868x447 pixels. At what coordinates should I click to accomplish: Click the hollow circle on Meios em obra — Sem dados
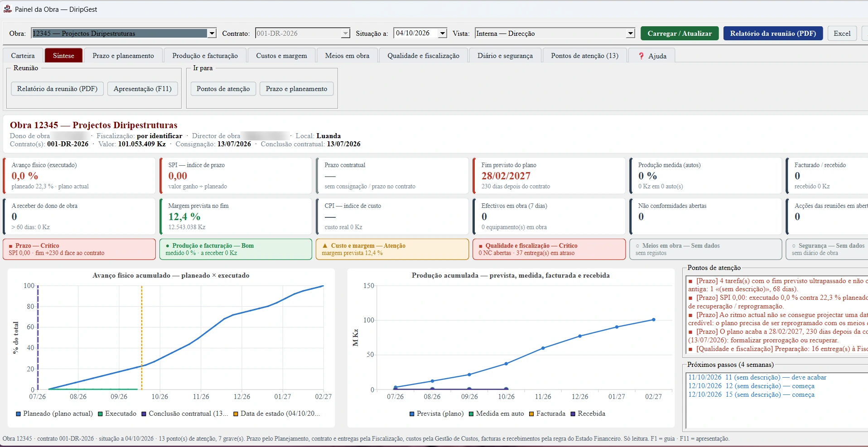tap(637, 246)
